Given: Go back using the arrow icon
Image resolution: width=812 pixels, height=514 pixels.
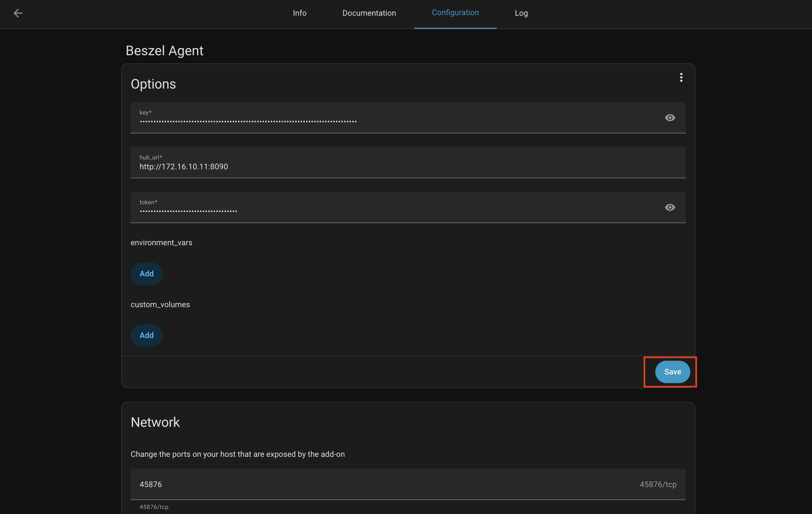Looking at the screenshot, I should (x=18, y=13).
